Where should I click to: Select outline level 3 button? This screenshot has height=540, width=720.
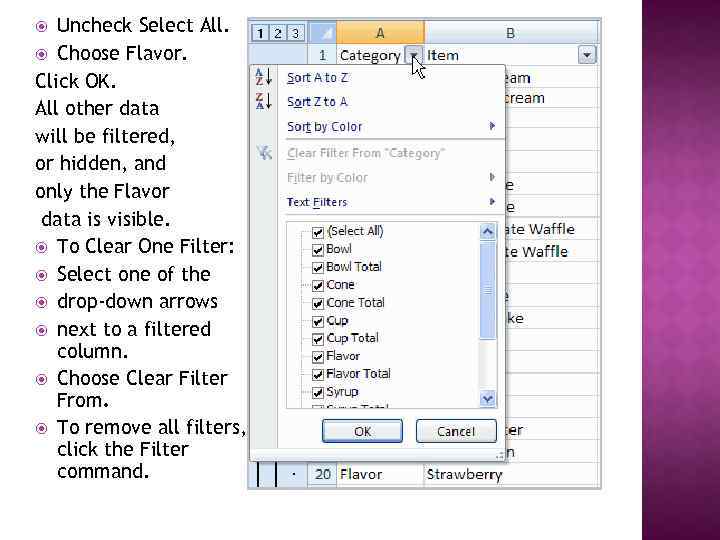(x=294, y=33)
